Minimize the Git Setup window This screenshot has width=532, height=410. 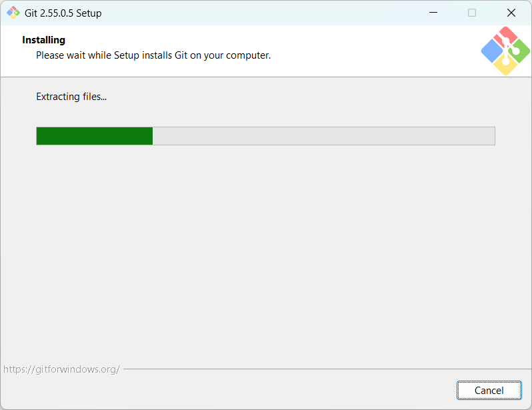point(433,13)
